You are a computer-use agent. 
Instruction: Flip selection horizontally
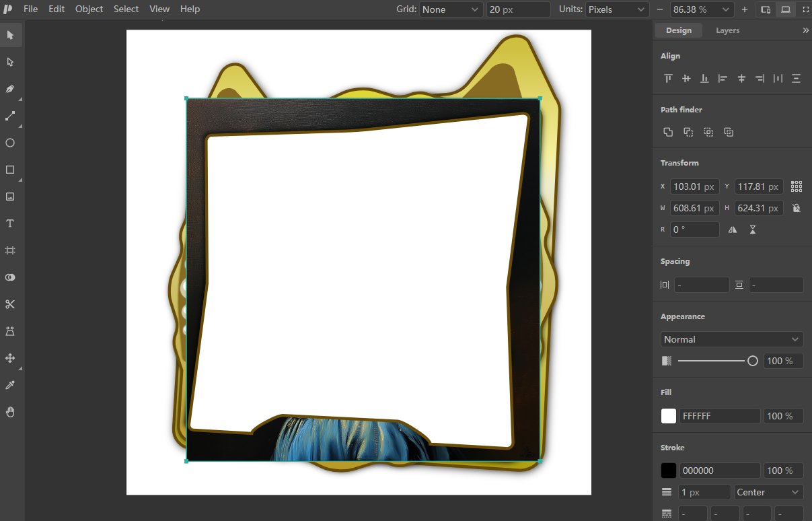click(x=733, y=230)
